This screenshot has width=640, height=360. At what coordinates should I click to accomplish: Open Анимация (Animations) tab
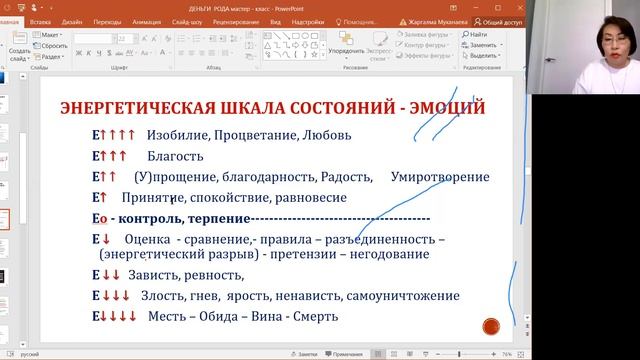[x=147, y=22]
